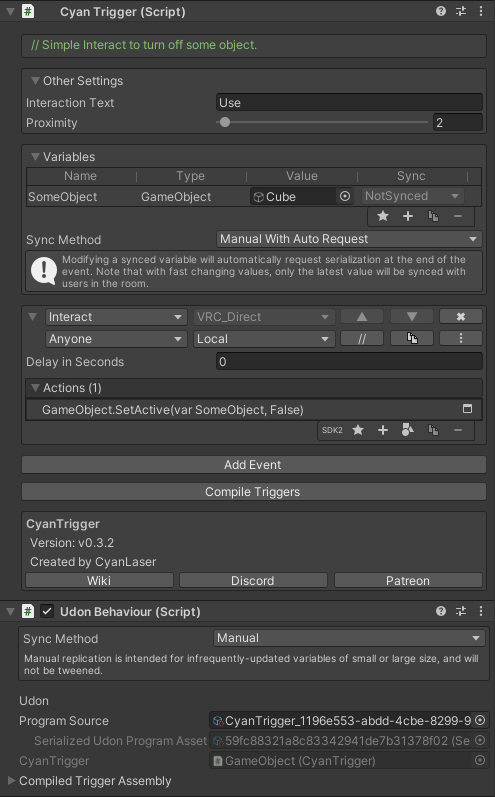Click the Add Event button
The height and width of the screenshot is (797, 495).
(x=254, y=465)
